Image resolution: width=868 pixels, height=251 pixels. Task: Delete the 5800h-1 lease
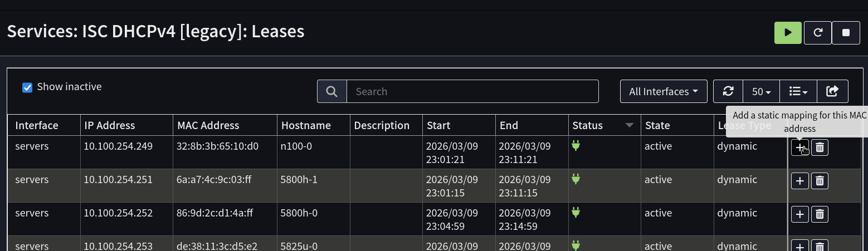pos(820,181)
